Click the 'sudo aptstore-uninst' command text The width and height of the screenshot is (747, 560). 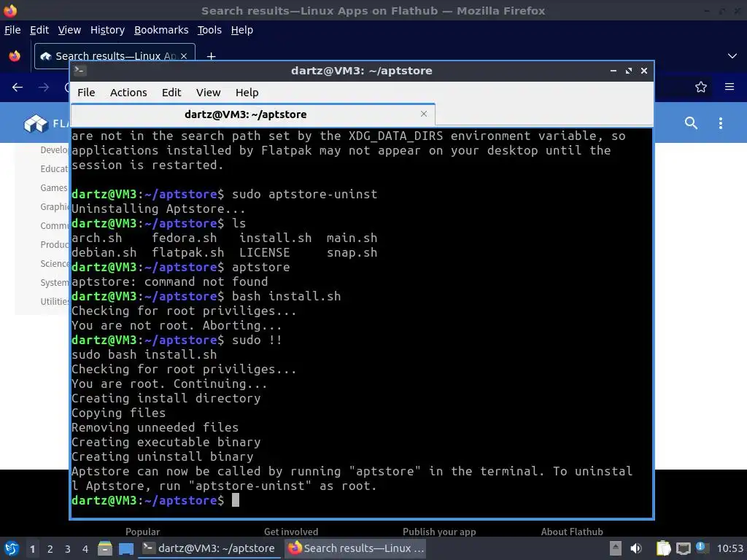(304, 194)
